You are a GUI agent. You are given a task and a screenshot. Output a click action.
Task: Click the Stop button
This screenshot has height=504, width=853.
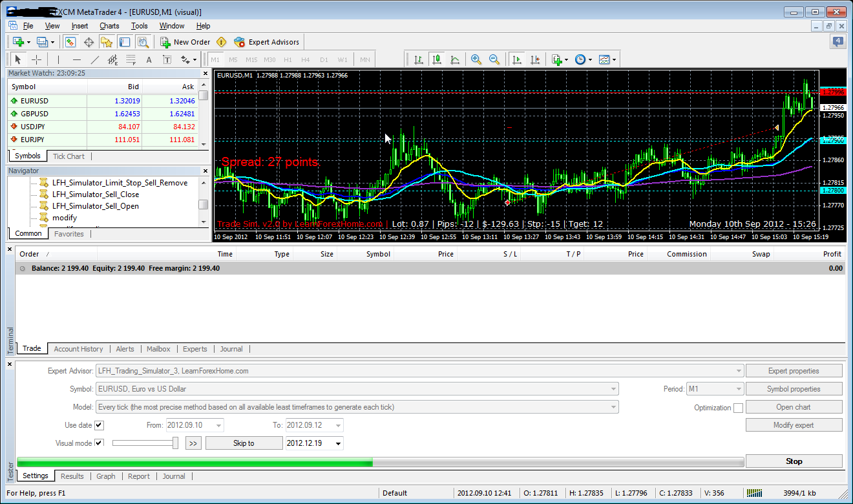coord(794,461)
